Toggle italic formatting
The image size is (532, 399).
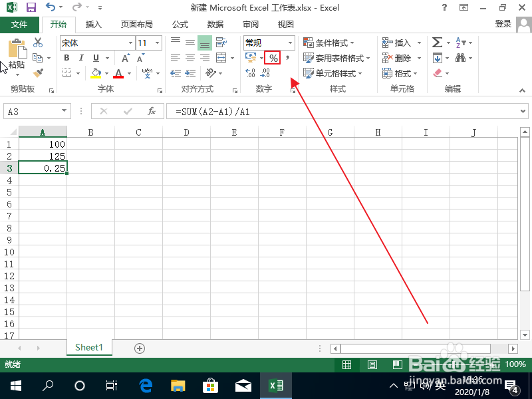coord(81,58)
